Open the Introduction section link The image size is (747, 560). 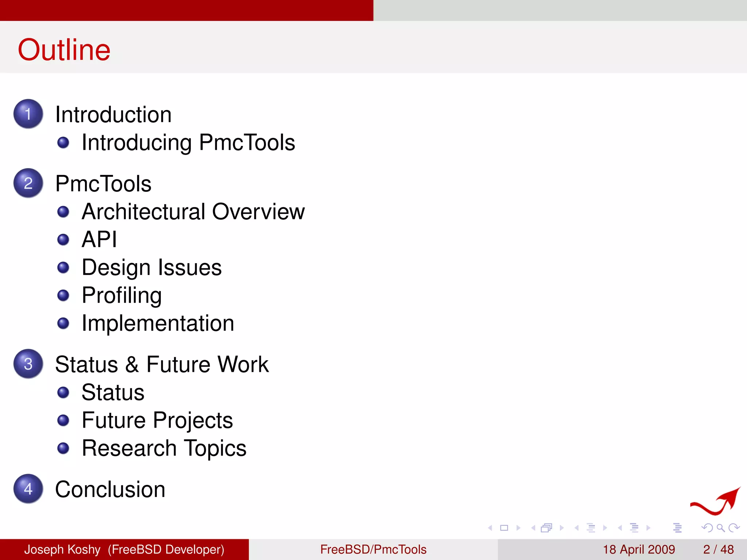(113, 114)
